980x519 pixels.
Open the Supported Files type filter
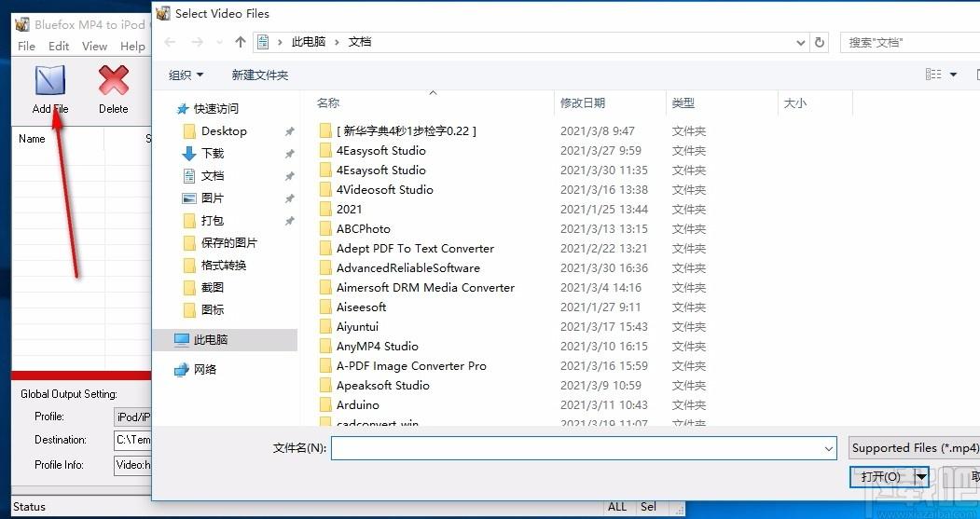(914, 448)
